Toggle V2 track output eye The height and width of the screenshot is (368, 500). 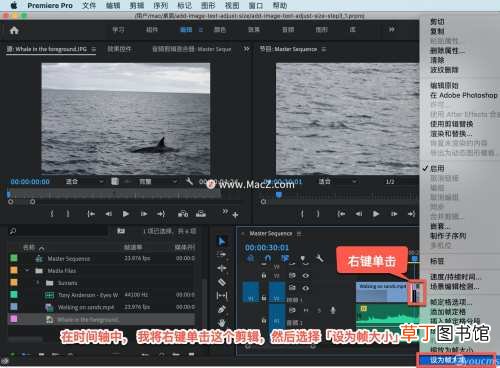pos(306,276)
